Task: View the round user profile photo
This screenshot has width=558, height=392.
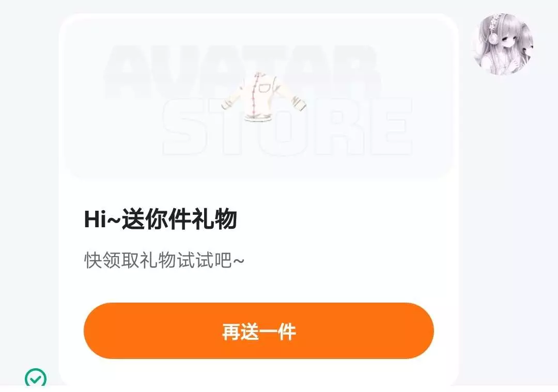Action: point(503,44)
